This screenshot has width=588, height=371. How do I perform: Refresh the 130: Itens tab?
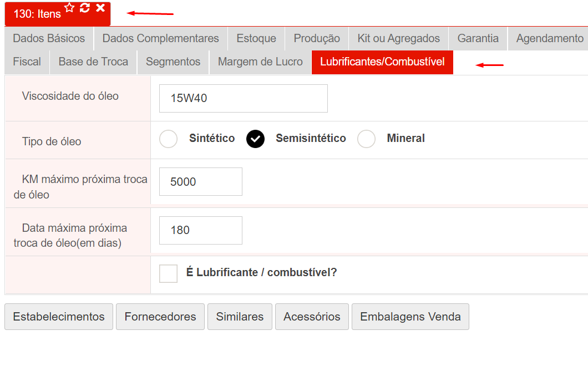[85, 8]
